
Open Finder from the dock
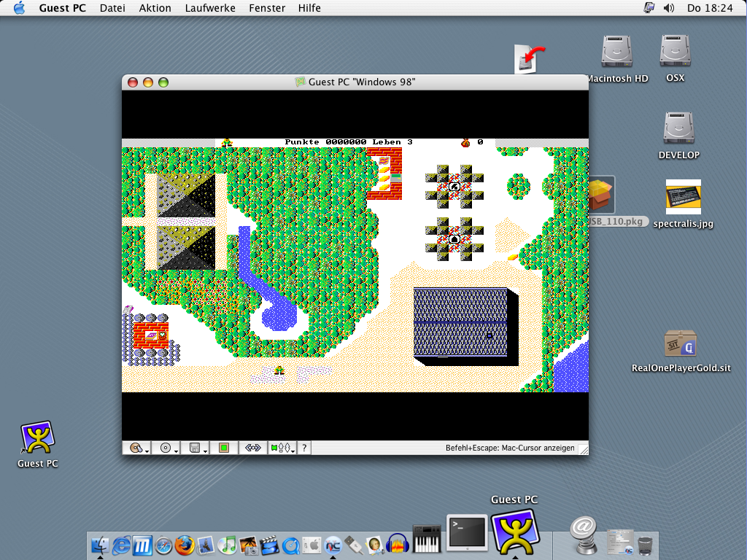100,545
